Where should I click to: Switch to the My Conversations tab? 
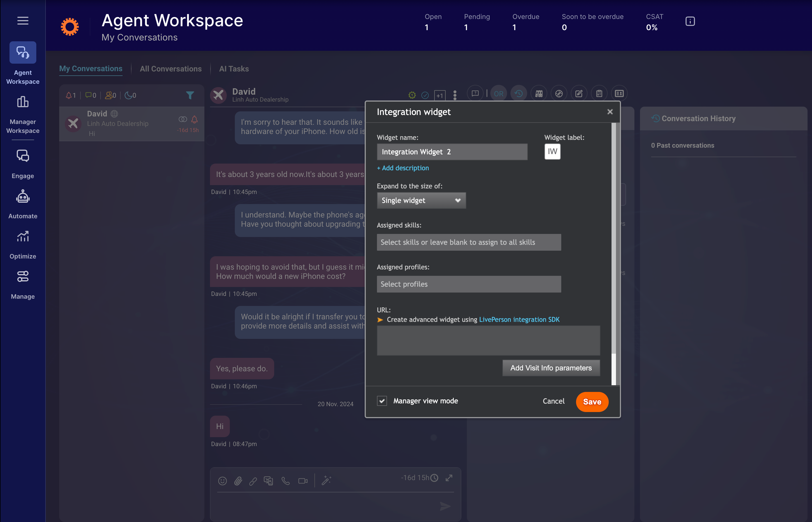[x=91, y=68]
